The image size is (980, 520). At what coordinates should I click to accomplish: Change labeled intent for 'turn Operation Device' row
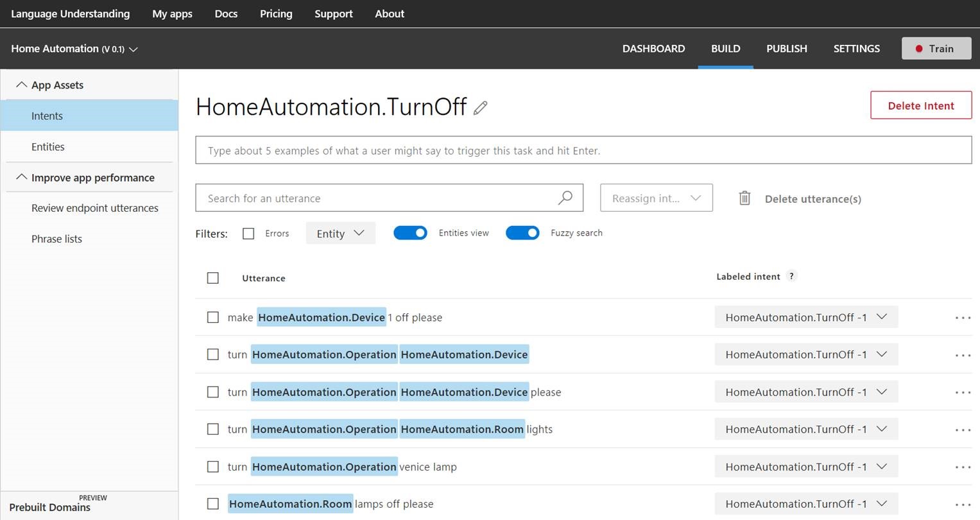pyautogui.click(x=806, y=354)
